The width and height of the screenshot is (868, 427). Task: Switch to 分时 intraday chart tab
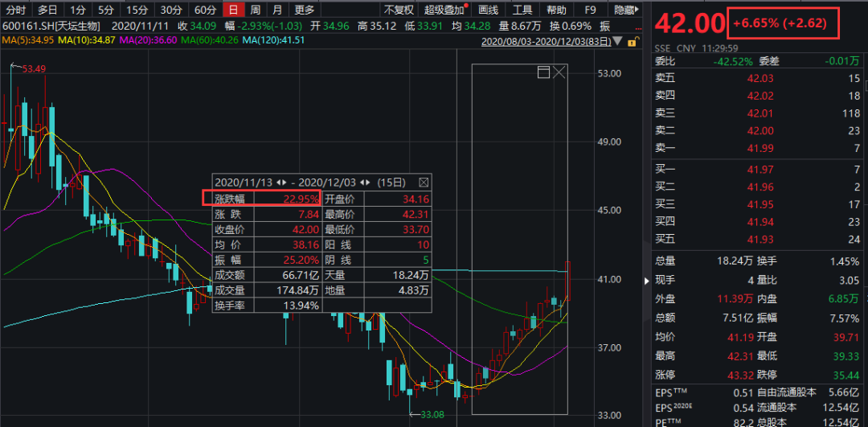coord(15,10)
